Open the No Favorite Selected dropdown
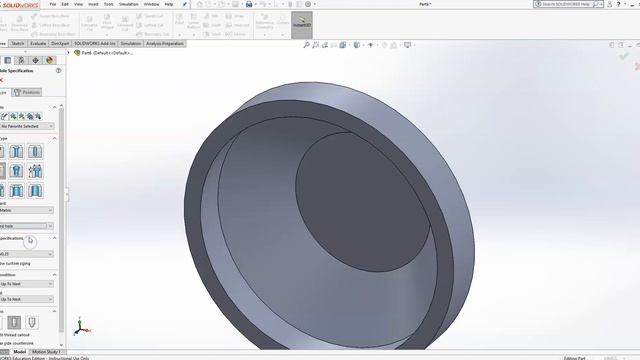This screenshot has height=360, width=640. 27,127
